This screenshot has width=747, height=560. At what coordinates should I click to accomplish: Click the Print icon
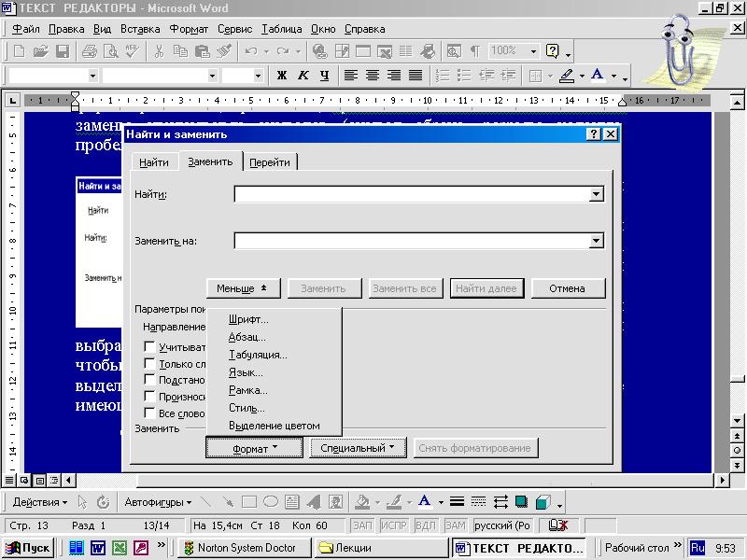pos(89,51)
